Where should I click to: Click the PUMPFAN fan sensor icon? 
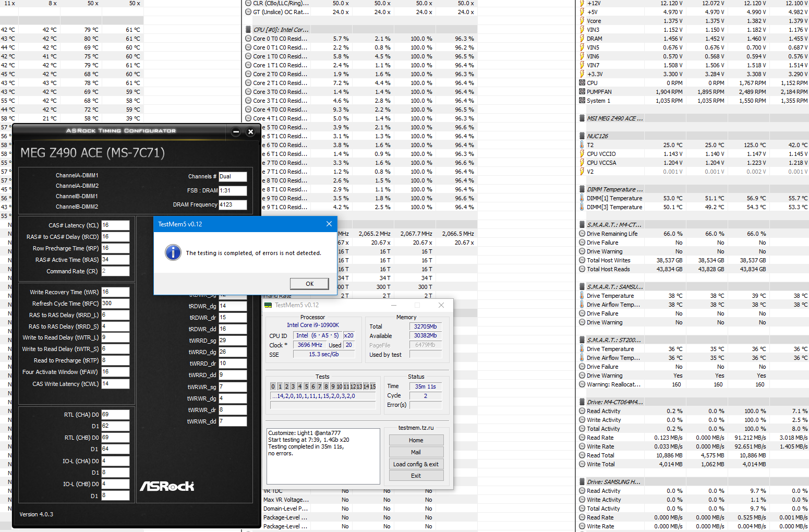(x=582, y=92)
